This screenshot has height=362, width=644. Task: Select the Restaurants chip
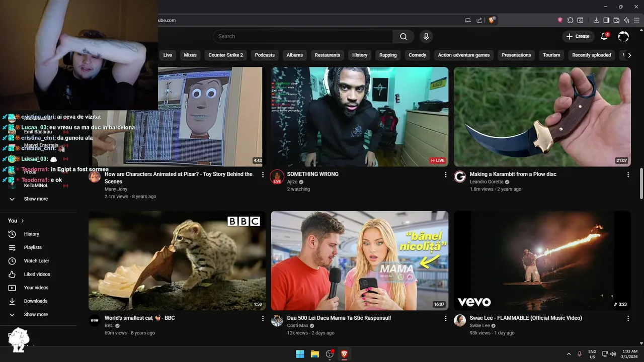(x=328, y=55)
